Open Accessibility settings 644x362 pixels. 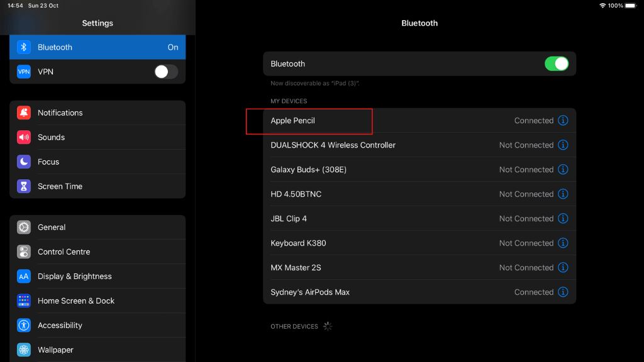[97, 325]
